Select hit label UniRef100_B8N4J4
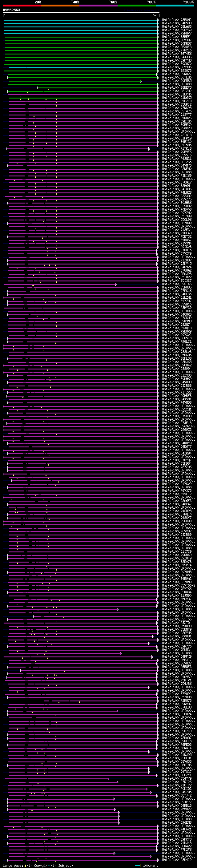 [177, 748]
